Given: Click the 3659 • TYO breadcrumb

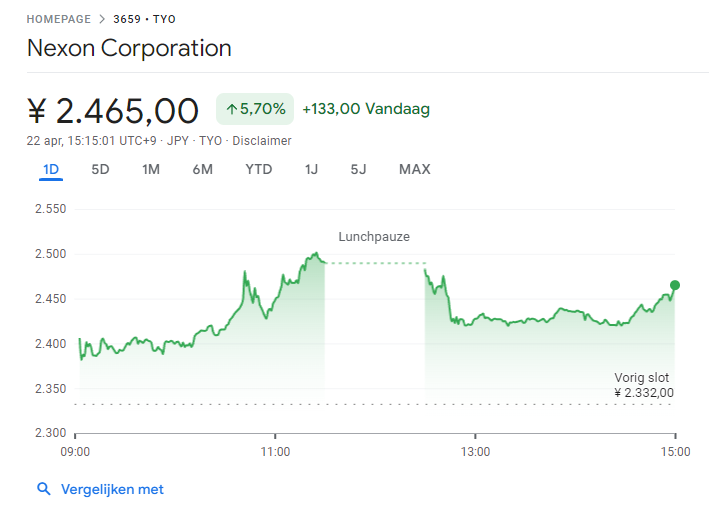Looking at the screenshot, I should [145, 19].
